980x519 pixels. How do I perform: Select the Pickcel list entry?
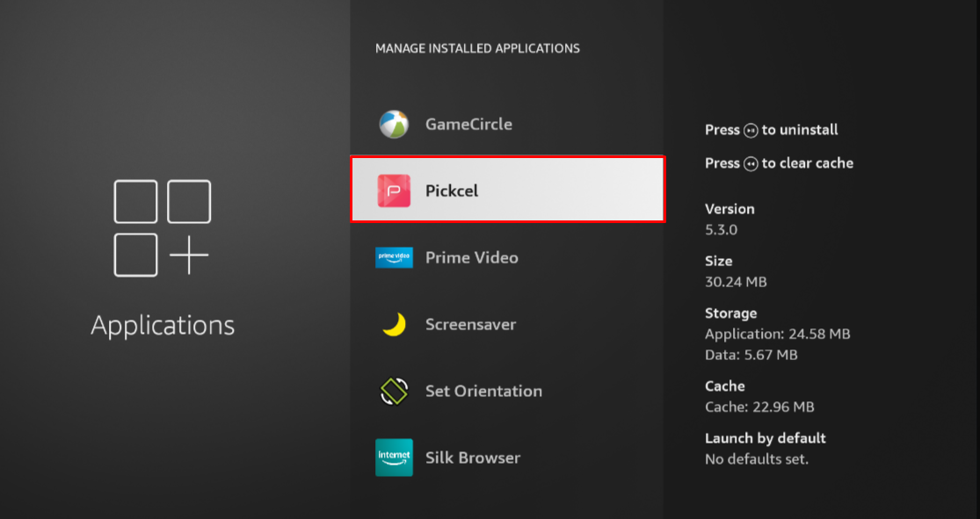click(x=507, y=189)
